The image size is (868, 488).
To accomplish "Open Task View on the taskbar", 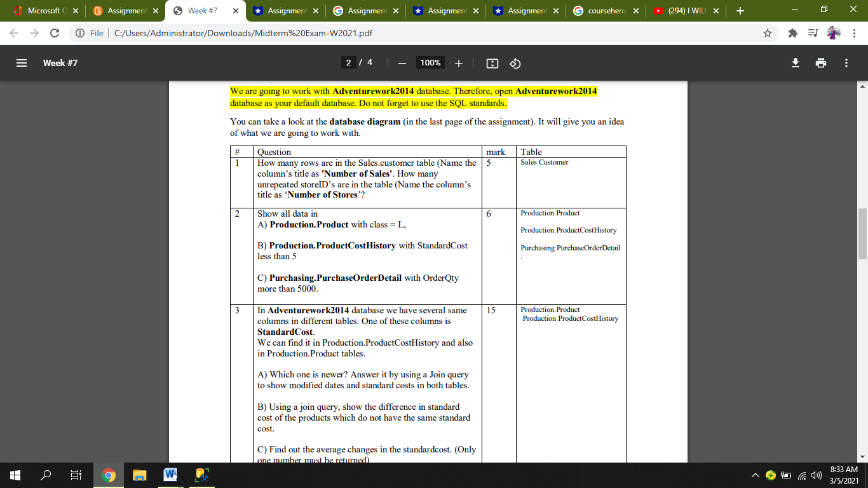I will coord(76,475).
